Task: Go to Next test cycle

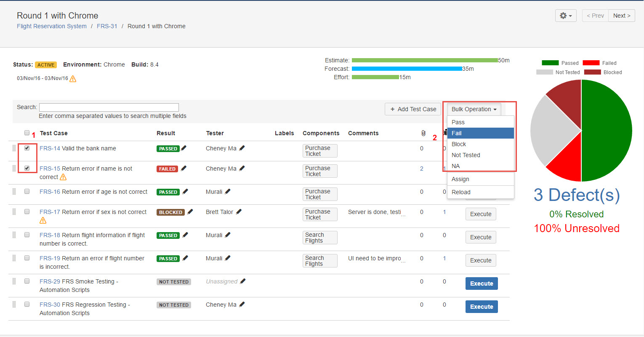Action: point(622,16)
